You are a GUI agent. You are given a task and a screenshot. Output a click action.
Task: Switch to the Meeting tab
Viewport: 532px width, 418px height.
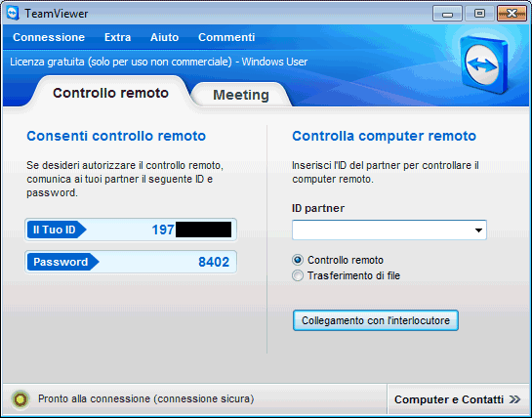(x=241, y=95)
